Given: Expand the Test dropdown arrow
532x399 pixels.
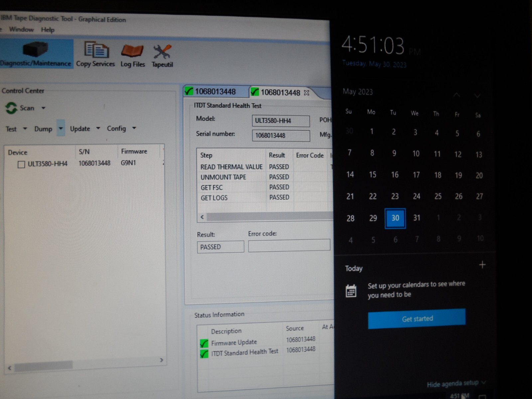Looking at the screenshot, I should click(25, 129).
